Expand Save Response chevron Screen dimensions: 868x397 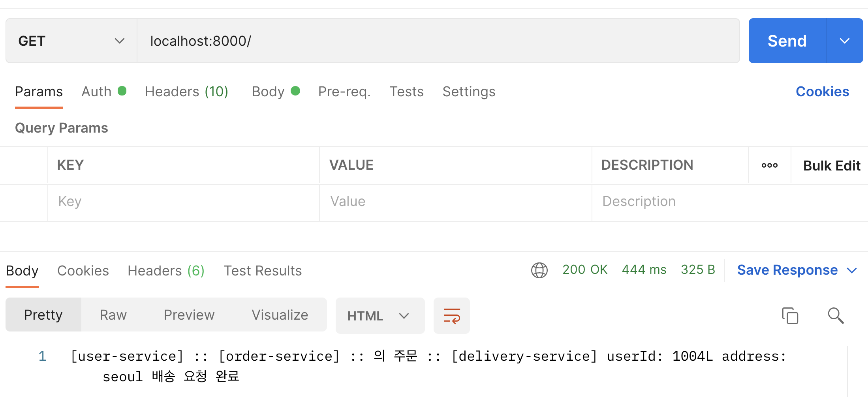[x=852, y=270]
